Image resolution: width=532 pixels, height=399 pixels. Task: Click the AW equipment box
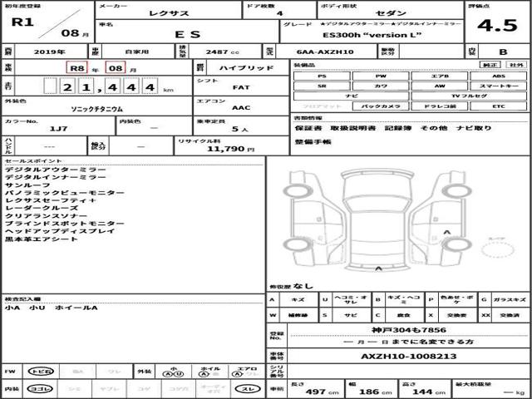[x=440, y=86]
